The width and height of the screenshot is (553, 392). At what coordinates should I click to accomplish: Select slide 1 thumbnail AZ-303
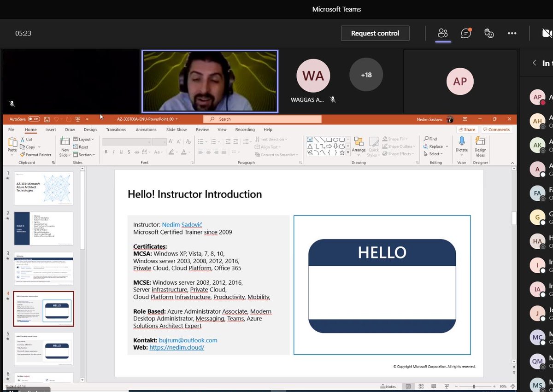[x=43, y=188]
